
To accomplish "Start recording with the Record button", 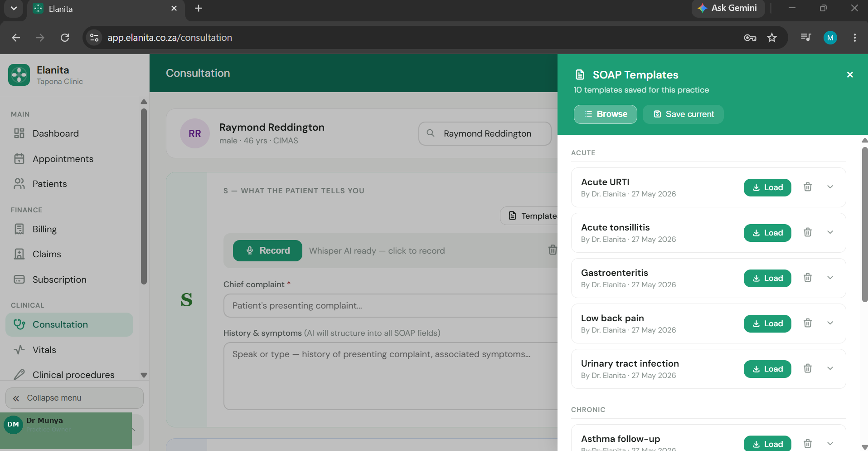I will 267,250.
